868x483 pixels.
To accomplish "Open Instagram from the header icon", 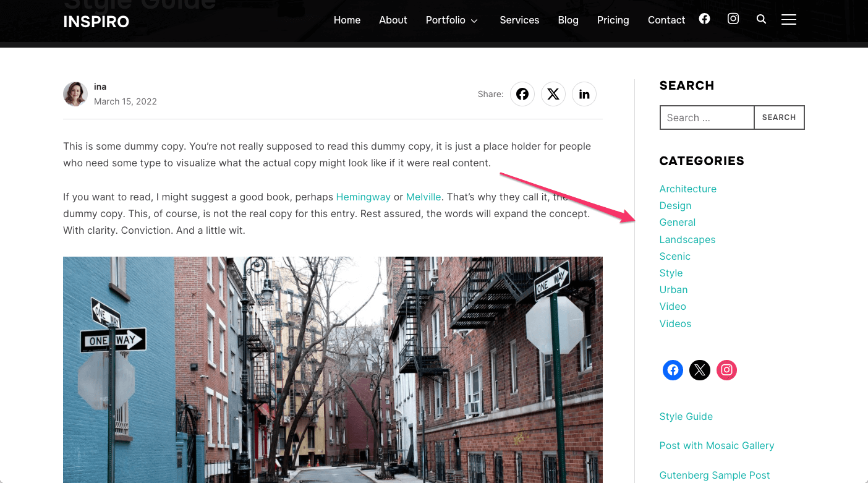I will (733, 19).
